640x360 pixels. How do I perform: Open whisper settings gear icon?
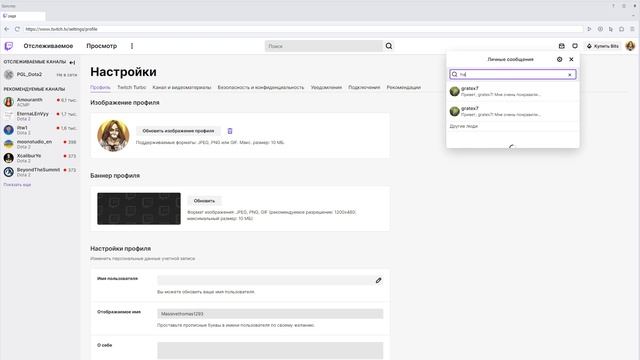560,59
